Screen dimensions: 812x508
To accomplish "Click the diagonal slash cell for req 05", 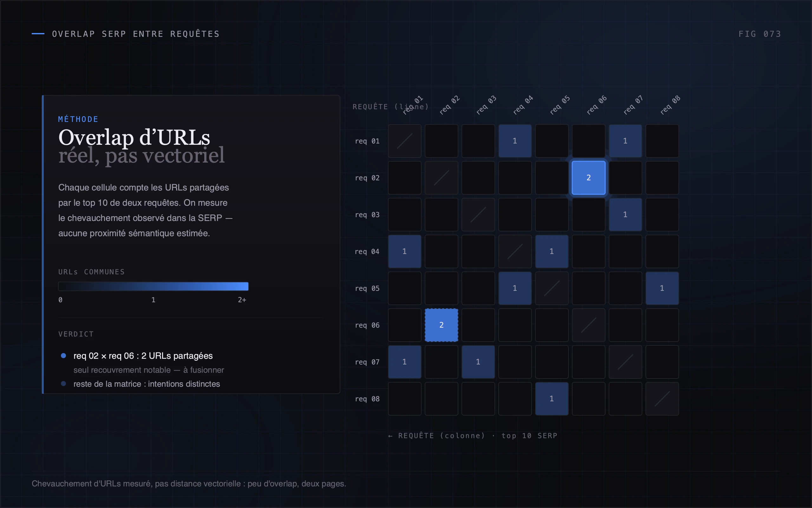I will coord(552,288).
